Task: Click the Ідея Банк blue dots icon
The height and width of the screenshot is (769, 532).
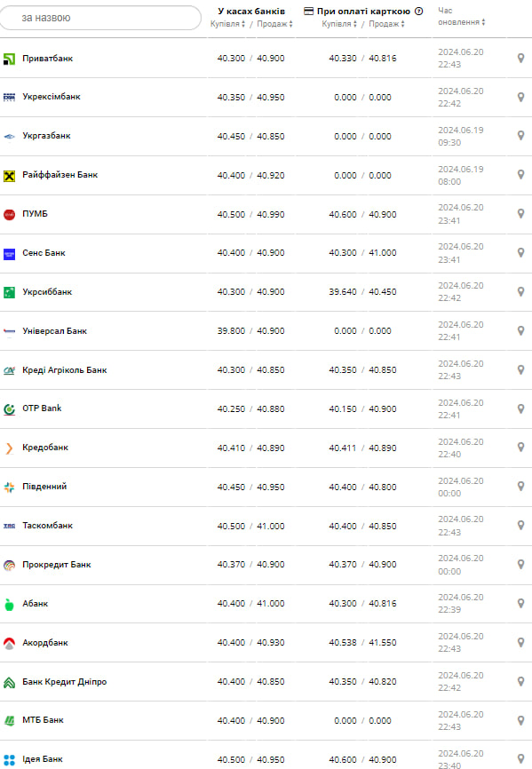Action: point(9,760)
